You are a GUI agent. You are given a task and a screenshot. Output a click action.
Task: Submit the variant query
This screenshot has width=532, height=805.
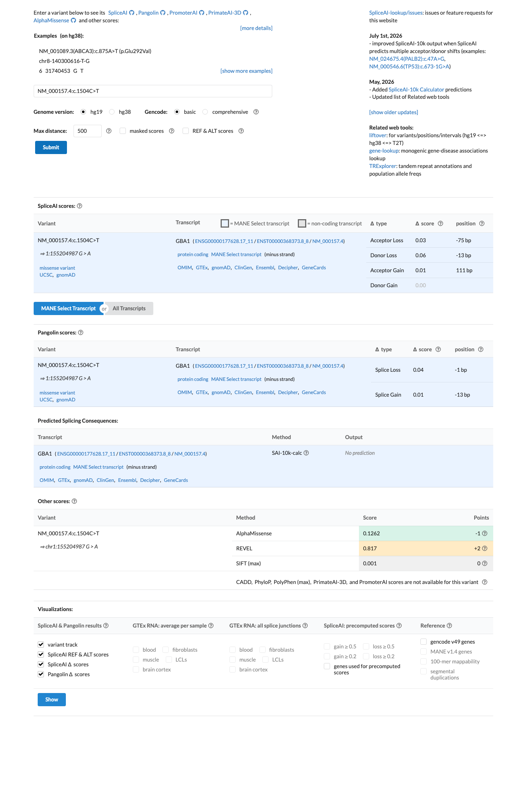click(x=51, y=147)
